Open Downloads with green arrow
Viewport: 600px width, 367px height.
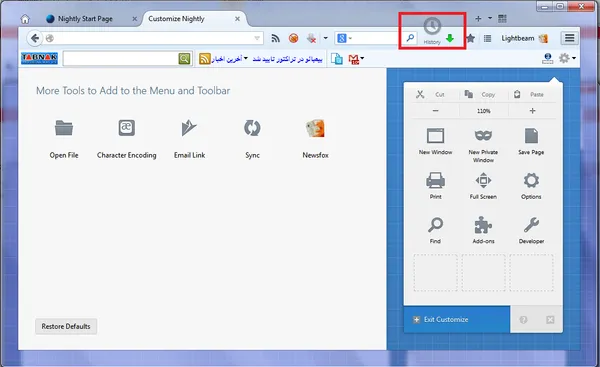point(450,38)
